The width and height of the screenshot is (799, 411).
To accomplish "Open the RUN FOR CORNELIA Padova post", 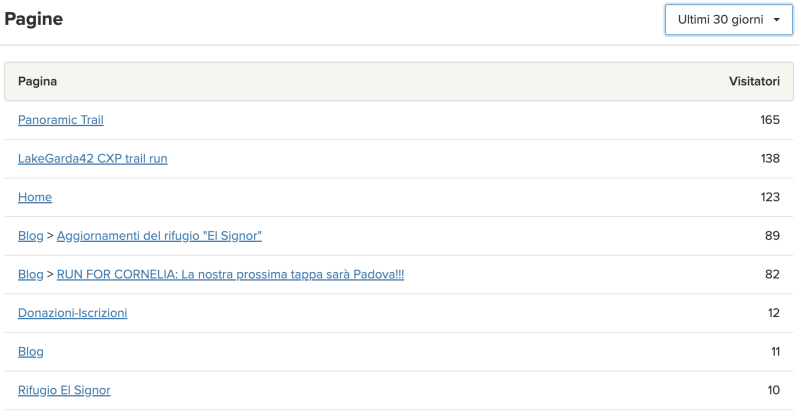I will (230, 274).
